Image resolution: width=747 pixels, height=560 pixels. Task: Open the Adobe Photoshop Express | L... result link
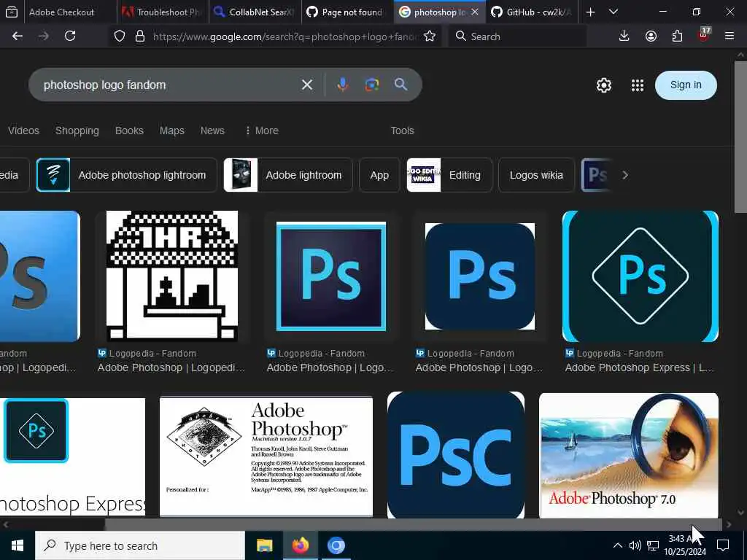[639, 367]
